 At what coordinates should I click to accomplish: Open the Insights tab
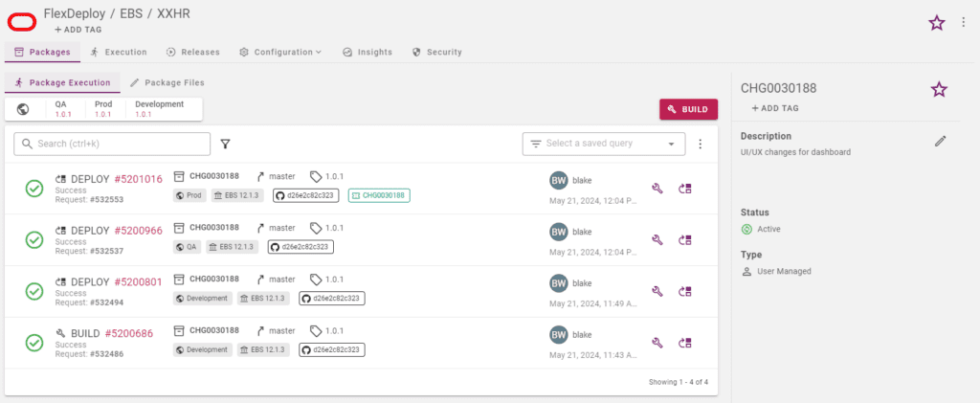pyautogui.click(x=367, y=52)
